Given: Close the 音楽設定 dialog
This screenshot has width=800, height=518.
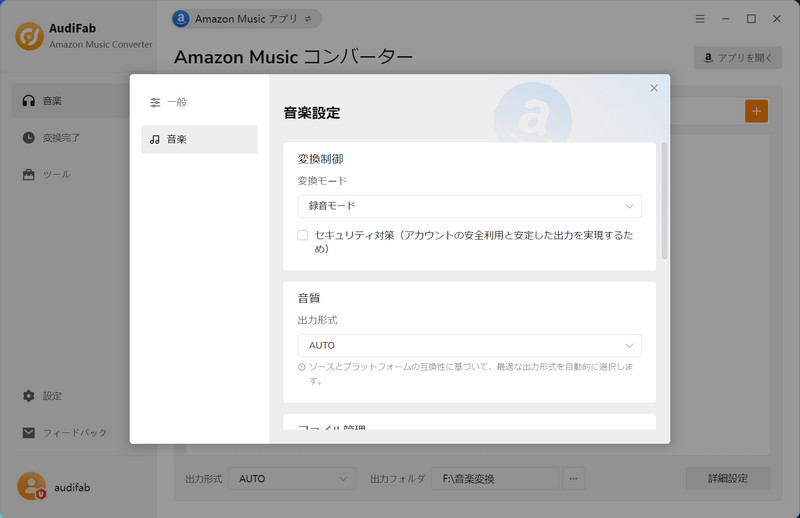Looking at the screenshot, I should (x=654, y=88).
